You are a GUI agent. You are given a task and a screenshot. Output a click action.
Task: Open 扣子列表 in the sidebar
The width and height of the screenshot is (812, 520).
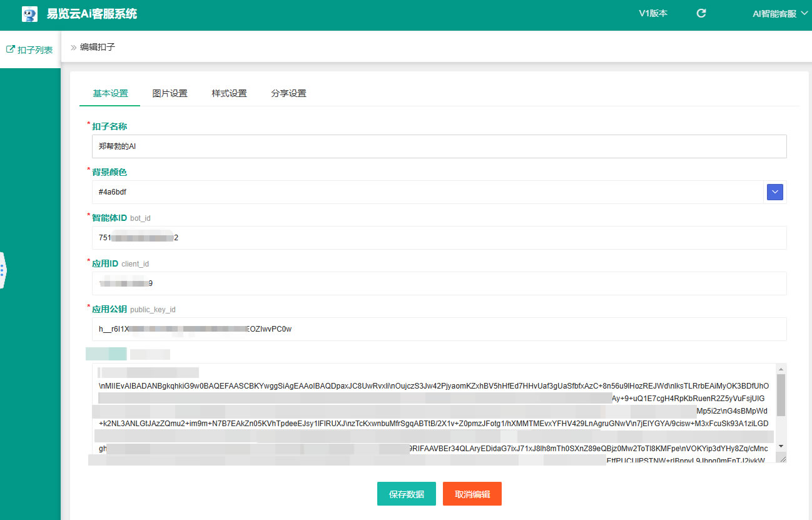(x=29, y=49)
